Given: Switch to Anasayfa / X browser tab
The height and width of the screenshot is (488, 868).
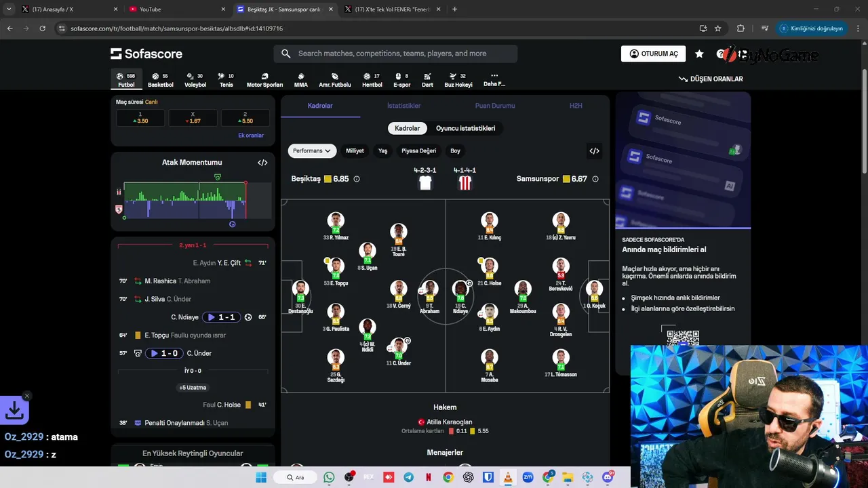Looking at the screenshot, I should coord(70,9).
